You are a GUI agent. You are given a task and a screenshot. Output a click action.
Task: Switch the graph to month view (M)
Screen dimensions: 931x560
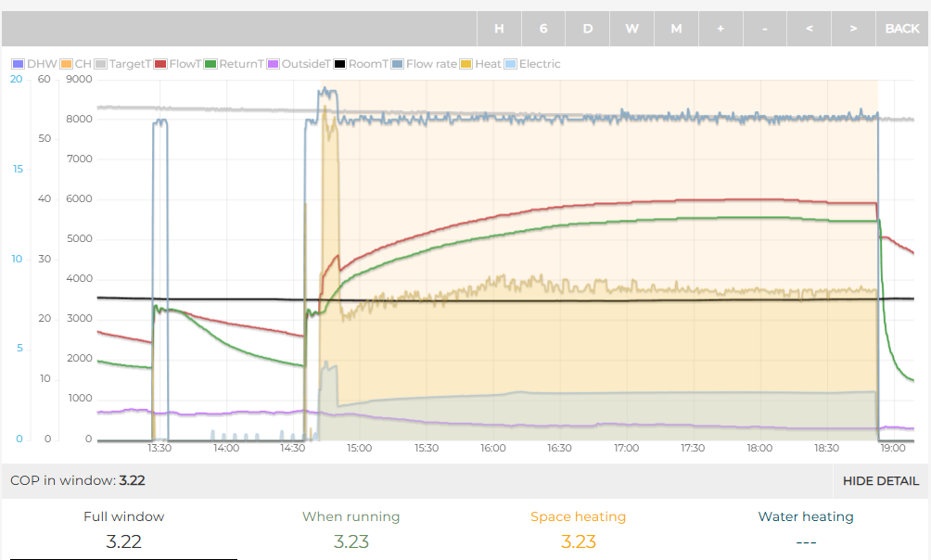coord(676,29)
